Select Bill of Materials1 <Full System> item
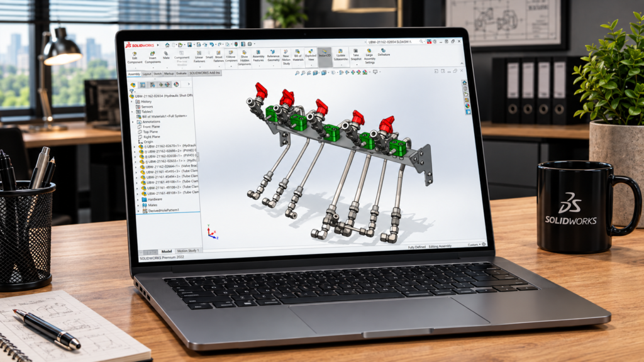Viewport: 644px width, 362px height. pos(162,116)
